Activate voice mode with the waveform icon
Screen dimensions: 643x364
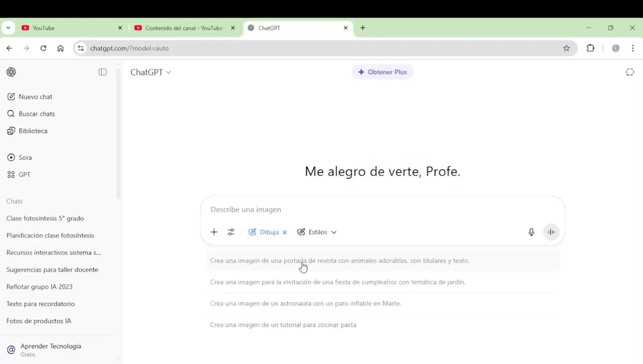551,232
